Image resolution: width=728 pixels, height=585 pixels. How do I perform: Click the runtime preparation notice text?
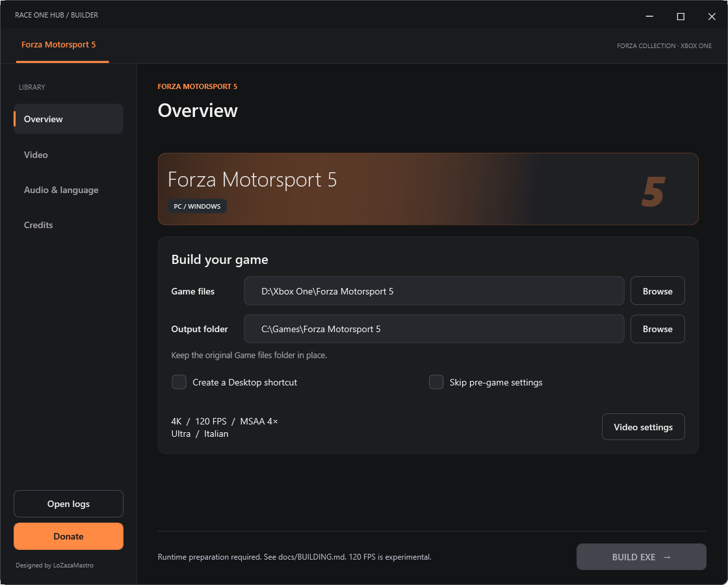pos(294,556)
